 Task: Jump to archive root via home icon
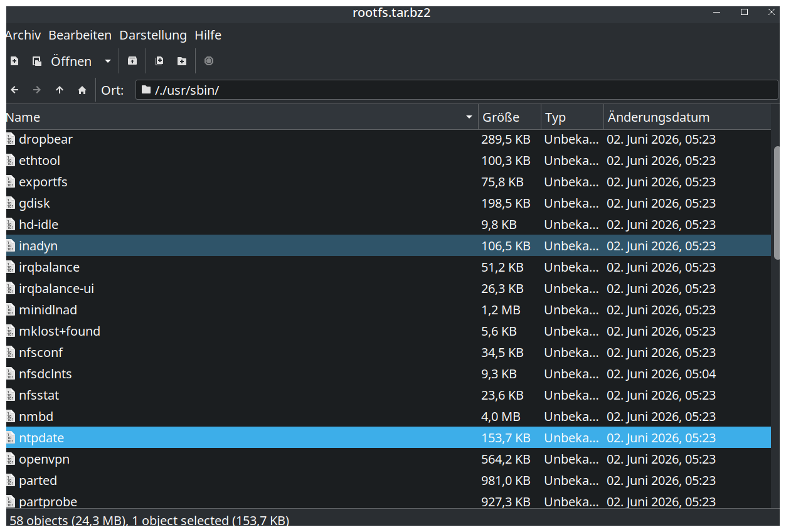click(x=82, y=90)
